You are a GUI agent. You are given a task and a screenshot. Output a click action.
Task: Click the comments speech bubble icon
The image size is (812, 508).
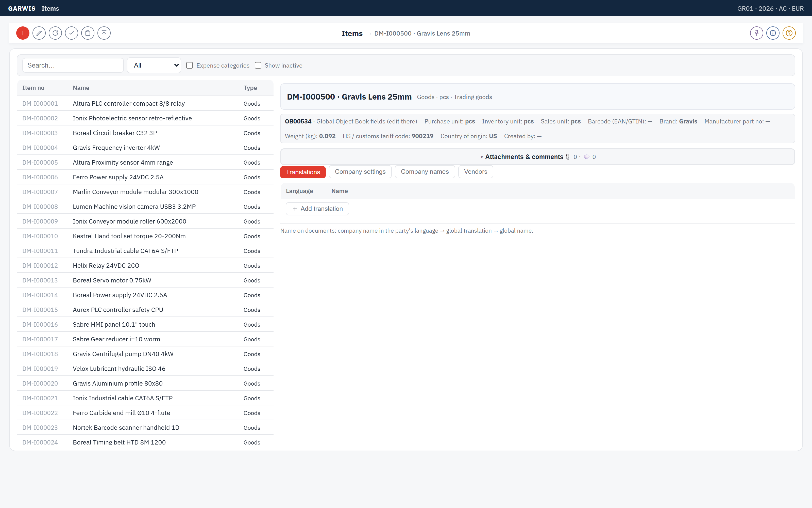pyautogui.click(x=586, y=157)
